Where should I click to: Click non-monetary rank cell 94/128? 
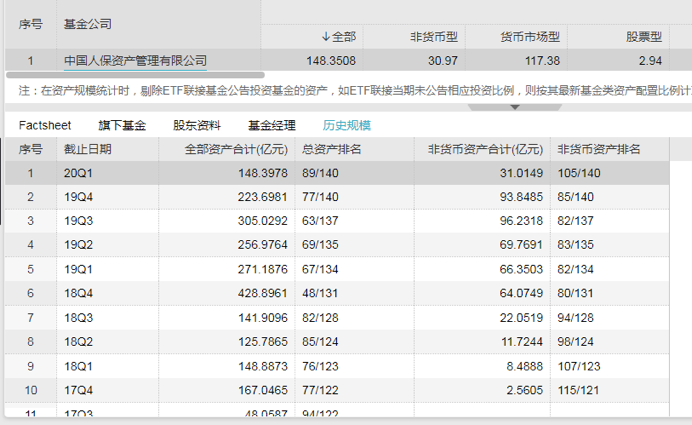pos(575,318)
